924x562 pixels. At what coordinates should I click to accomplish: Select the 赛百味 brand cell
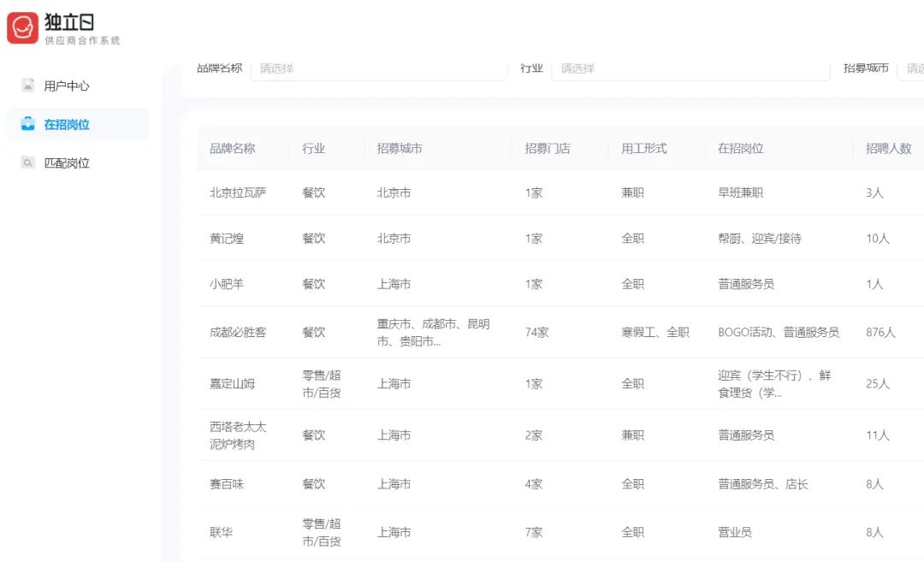pos(227,484)
